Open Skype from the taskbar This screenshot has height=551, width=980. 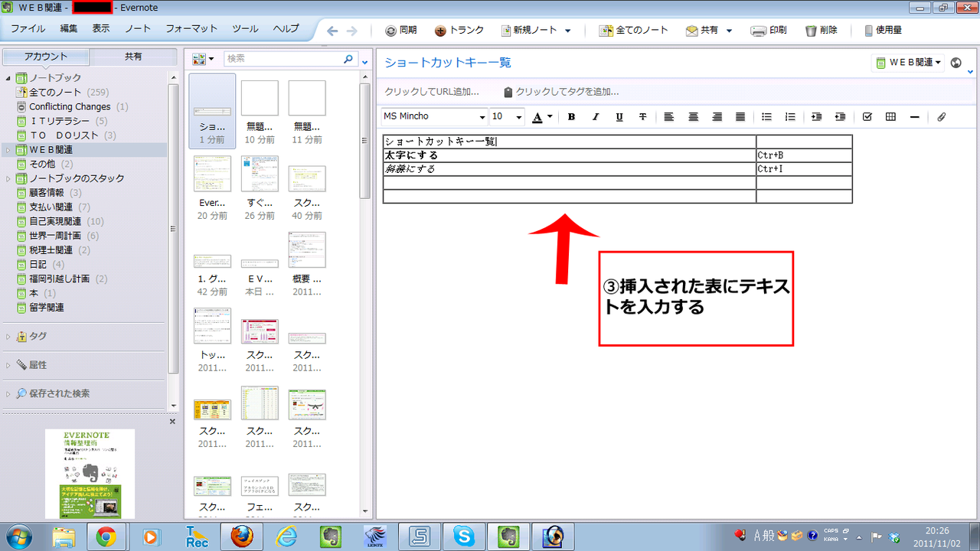click(x=464, y=536)
